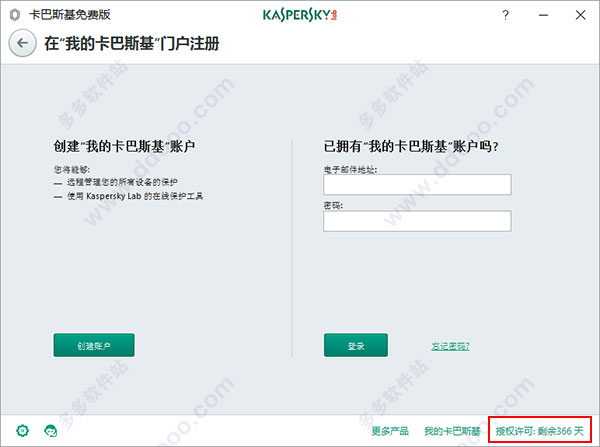Click the 创建"我的卡巴斯基"账户 heading
Image resolution: width=600 pixels, height=447 pixels.
click(x=124, y=146)
